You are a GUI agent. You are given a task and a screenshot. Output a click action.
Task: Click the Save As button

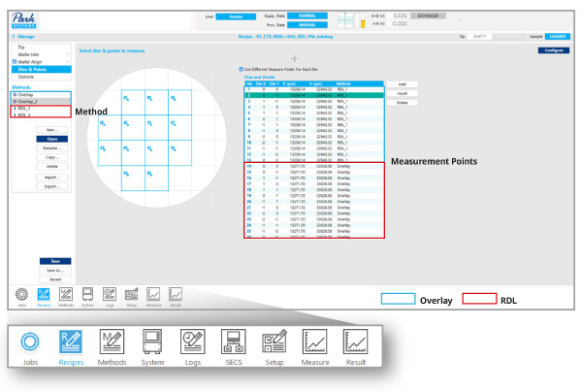[56, 269]
